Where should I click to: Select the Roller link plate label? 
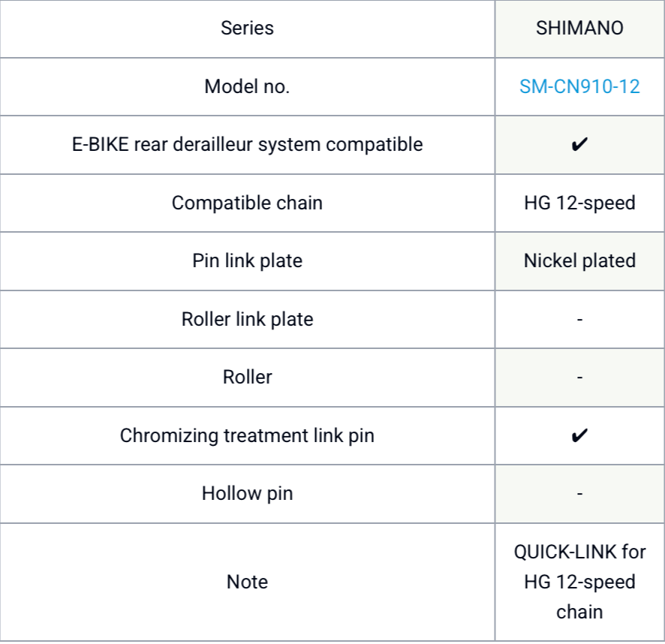pyautogui.click(x=247, y=319)
